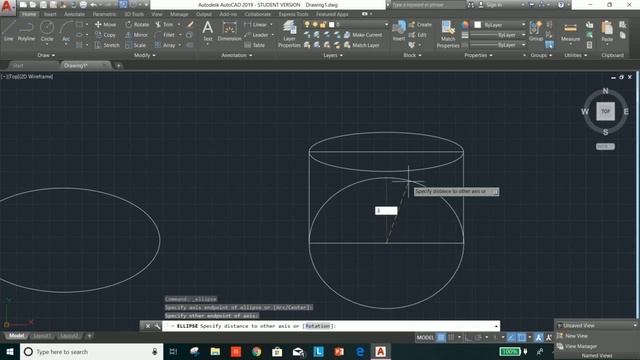Click Edit block button
640x360 pixels.
point(418,35)
